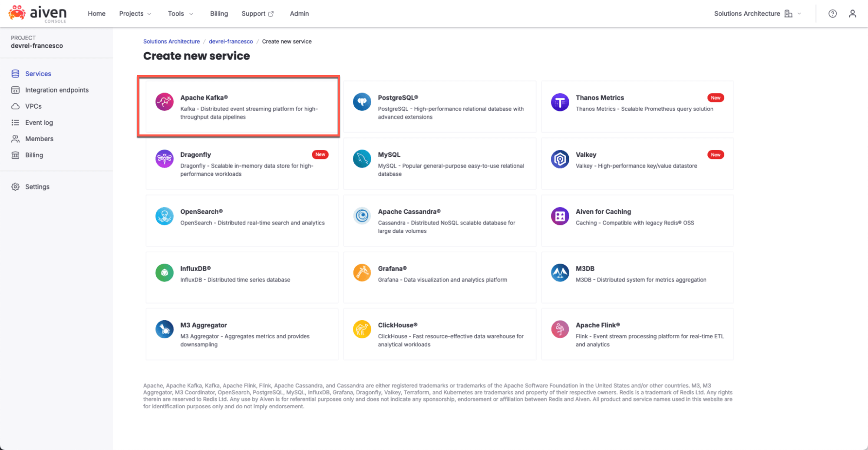Click the Settings gear icon
The height and width of the screenshot is (450, 868).
click(x=15, y=187)
